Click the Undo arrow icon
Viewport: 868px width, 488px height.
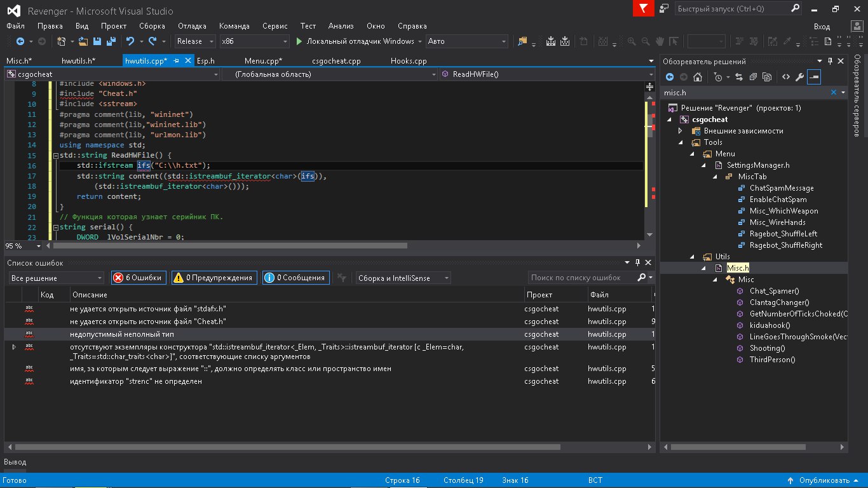130,41
